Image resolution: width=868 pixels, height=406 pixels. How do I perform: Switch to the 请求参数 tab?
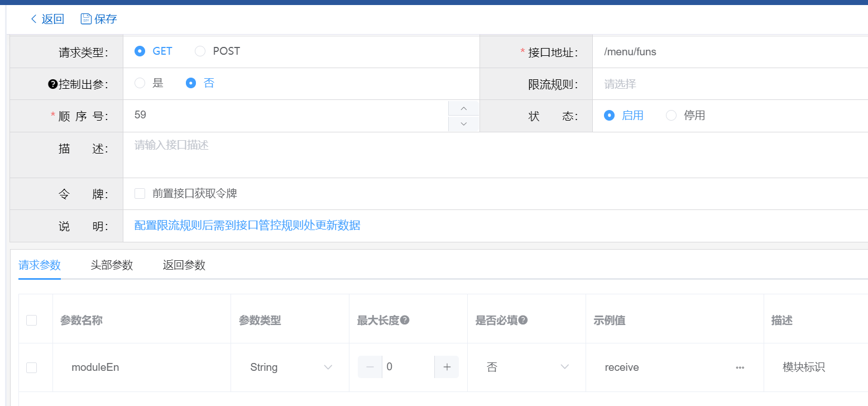(40, 265)
